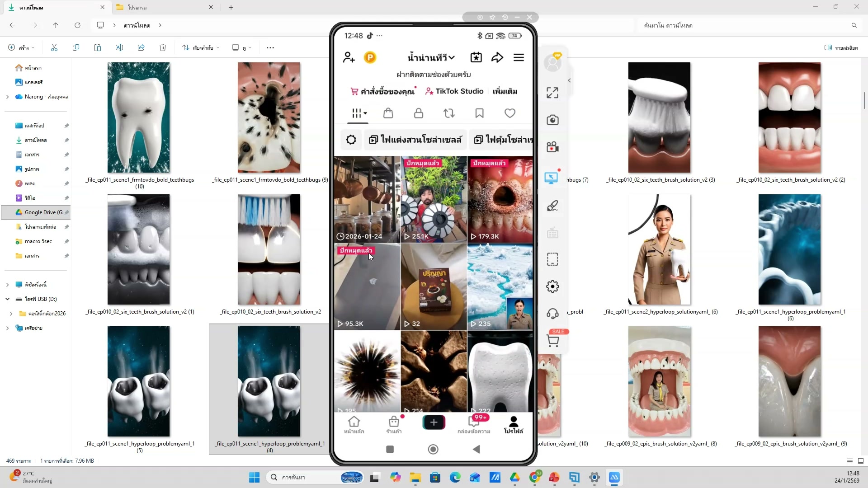868x488 pixels.
Task: Enable audio streaming via the headphones icon
Action: click(552, 313)
